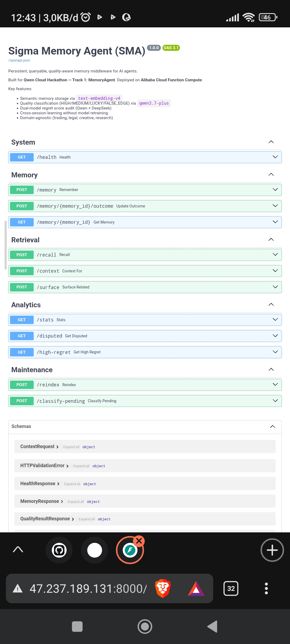Select the active teal lightning tab icon
290x644 pixels.
pos(130,550)
